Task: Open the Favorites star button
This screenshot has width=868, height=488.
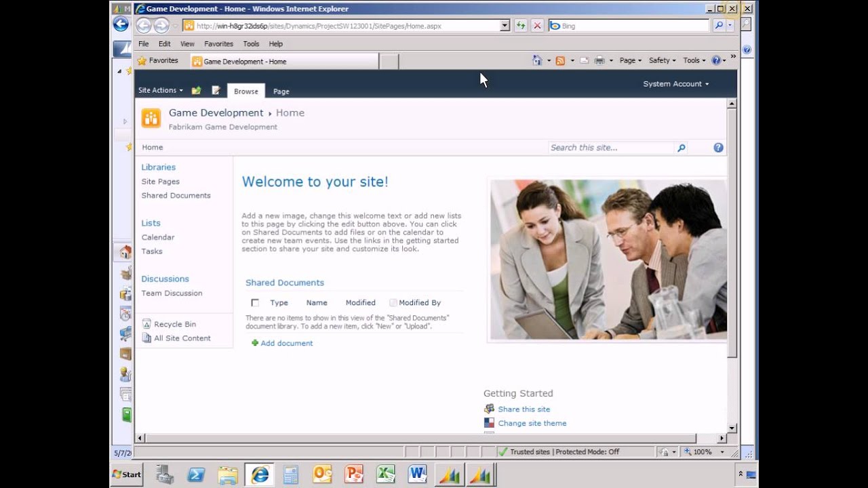Action: tap(157, 60)
